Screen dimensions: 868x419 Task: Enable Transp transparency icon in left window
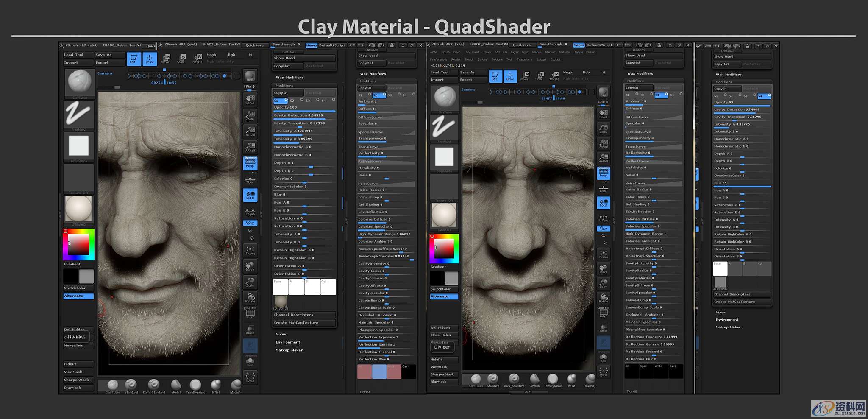[250, 330]
